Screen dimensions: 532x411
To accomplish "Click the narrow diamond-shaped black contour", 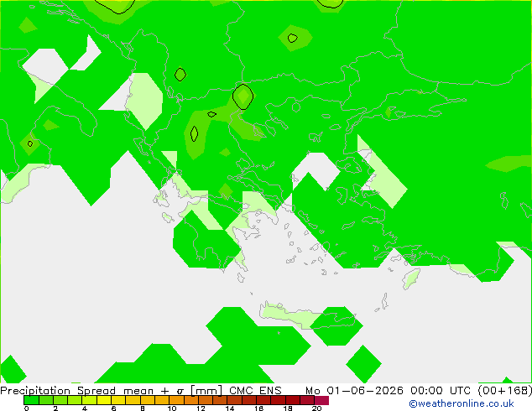I will pyautogui.click(x=194, y=133).
